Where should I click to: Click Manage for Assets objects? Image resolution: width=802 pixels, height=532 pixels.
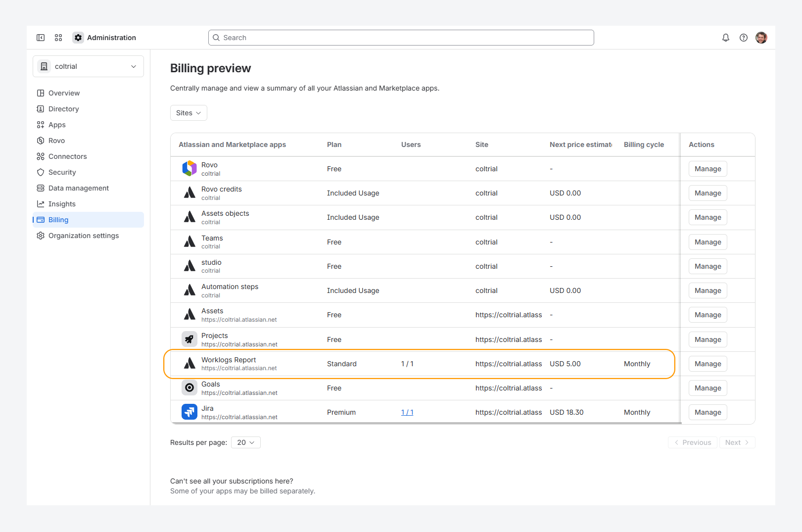(708, 217)
